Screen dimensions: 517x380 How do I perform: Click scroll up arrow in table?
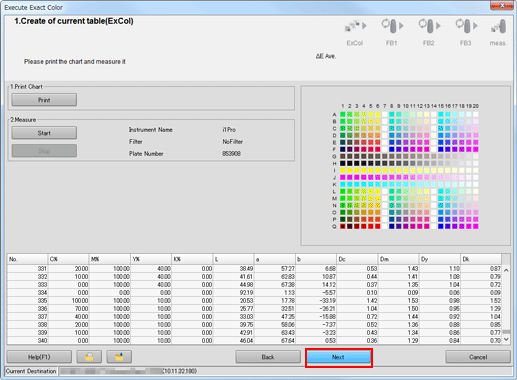tap(506, 270)
